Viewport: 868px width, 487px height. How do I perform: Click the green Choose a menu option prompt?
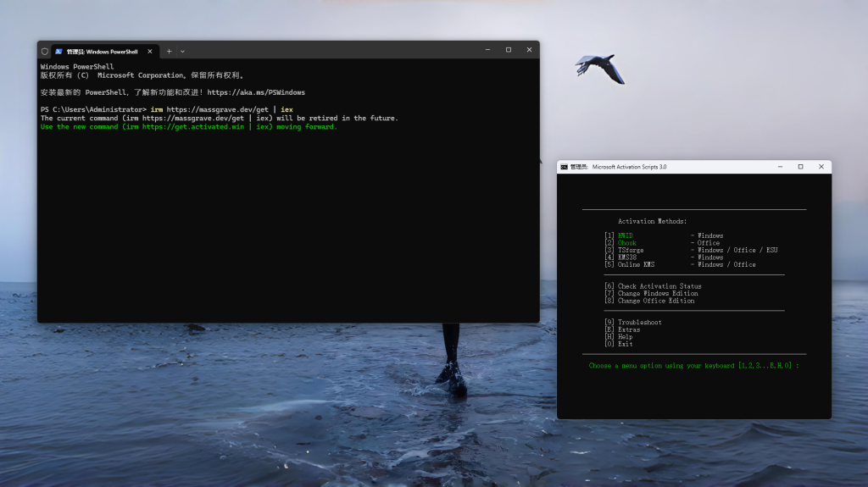[x=693, y=366]
